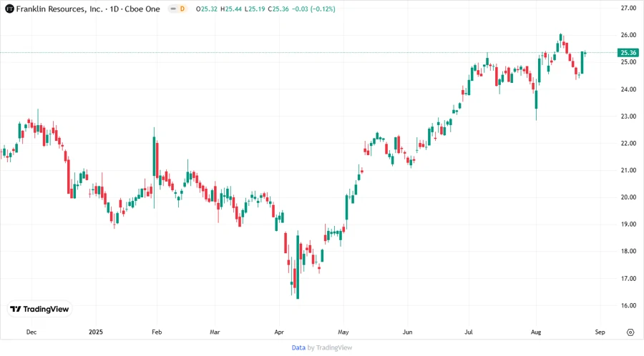644x356 pixels.
Task: Click the 21.00 price axis label
Action: (628, 170)
